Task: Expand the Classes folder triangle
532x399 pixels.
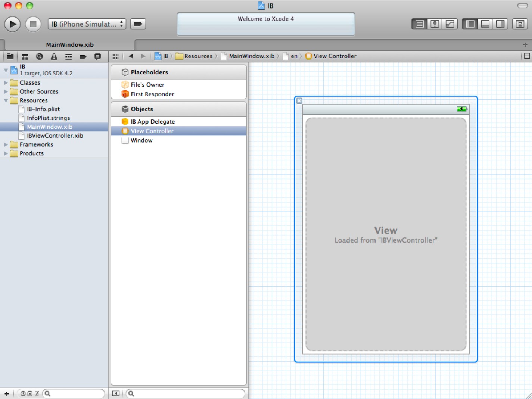Action: (6, 82)
